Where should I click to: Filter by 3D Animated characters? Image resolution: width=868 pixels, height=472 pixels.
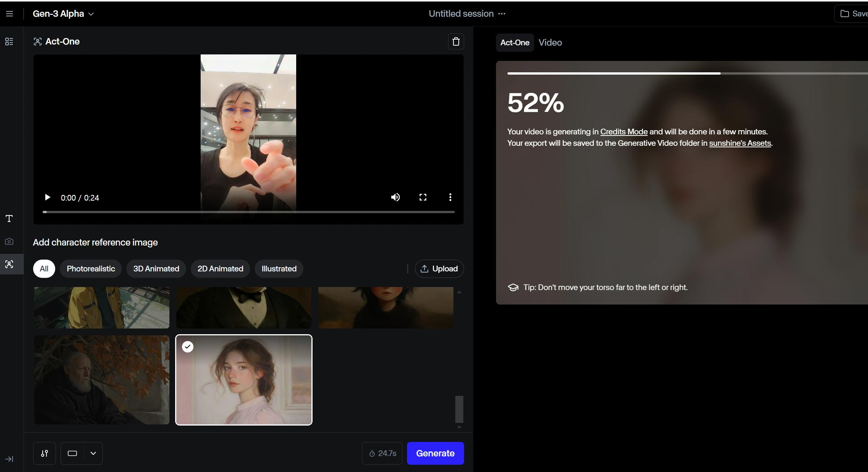(x=156, y=269)
